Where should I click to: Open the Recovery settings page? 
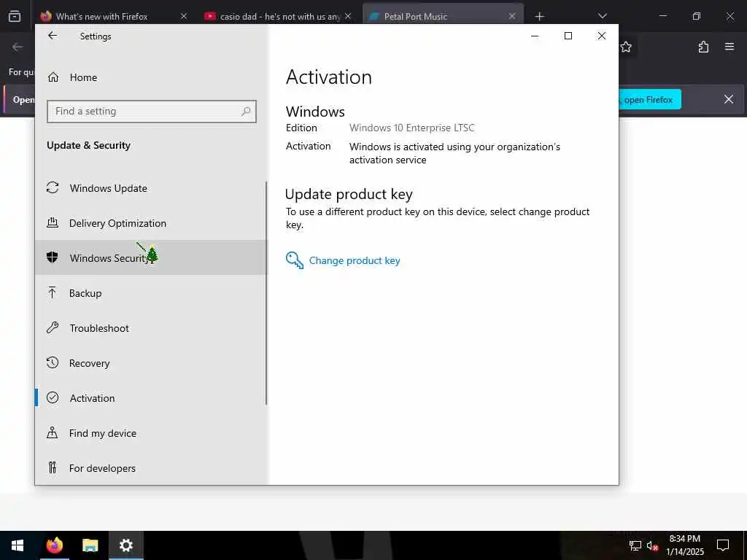pos(151,363)
